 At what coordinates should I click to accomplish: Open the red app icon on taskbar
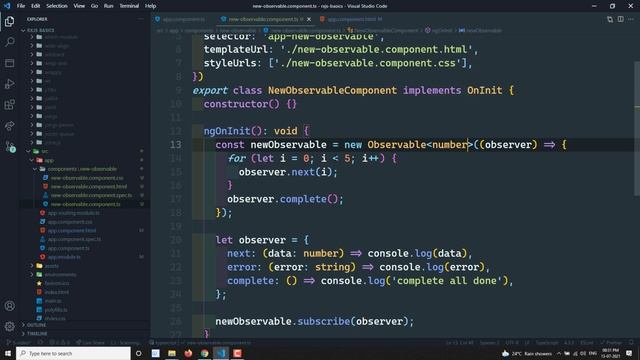click(237, 353)
